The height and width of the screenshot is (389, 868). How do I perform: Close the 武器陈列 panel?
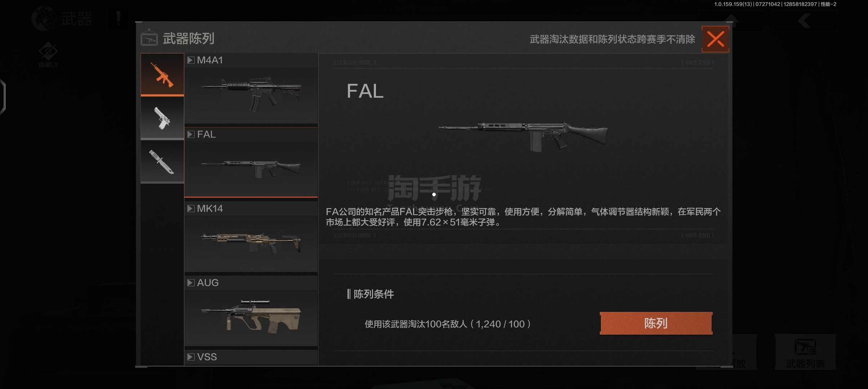coord(716,39)
